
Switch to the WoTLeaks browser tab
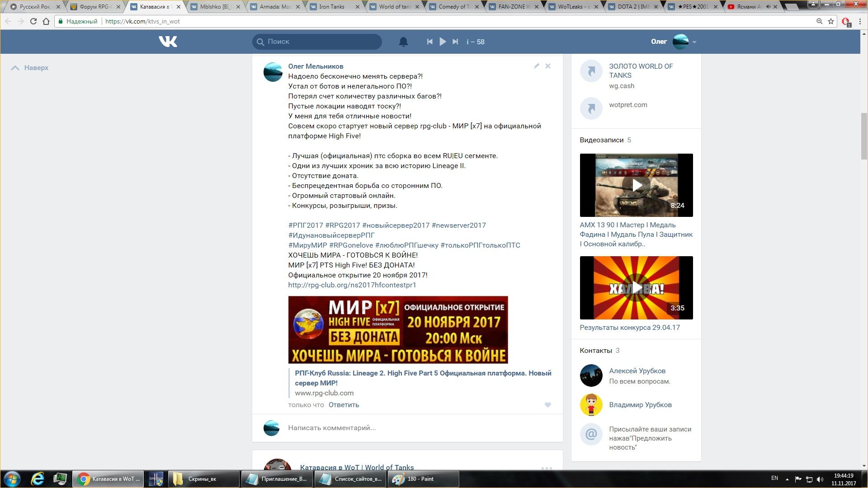(575, 7)
